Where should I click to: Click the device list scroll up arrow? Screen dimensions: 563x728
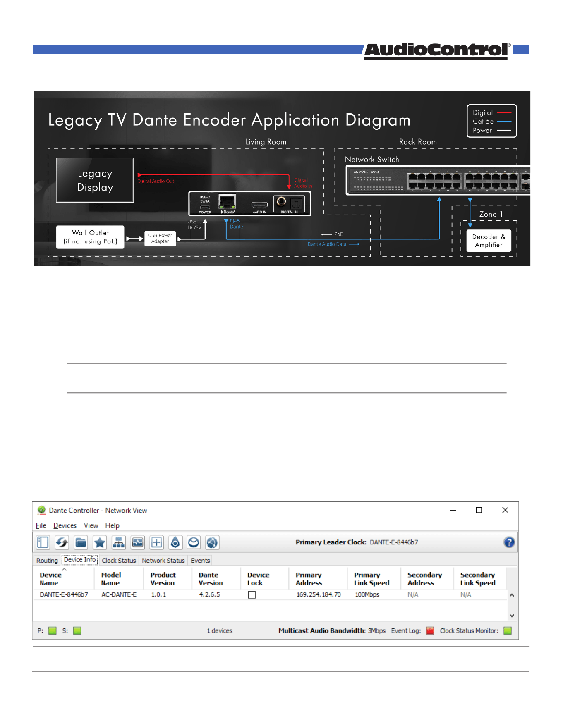click(512, 595)
